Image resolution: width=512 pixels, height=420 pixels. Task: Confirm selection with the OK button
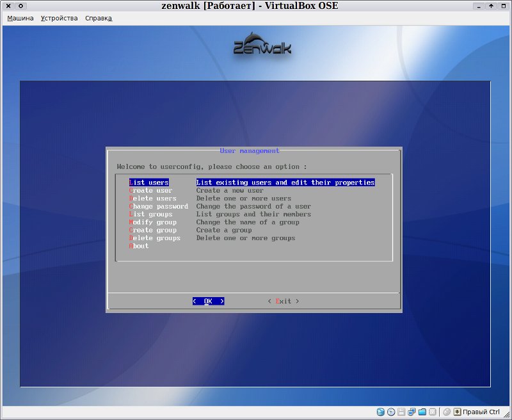pos(209,301)
